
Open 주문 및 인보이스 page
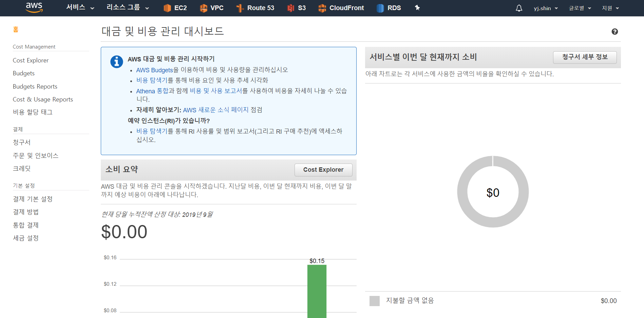tap(36, 155)
